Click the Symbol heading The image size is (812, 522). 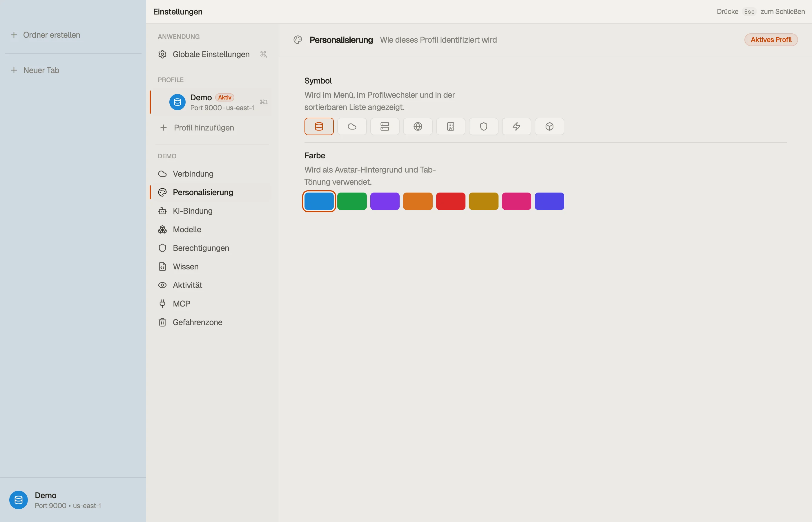318,81
